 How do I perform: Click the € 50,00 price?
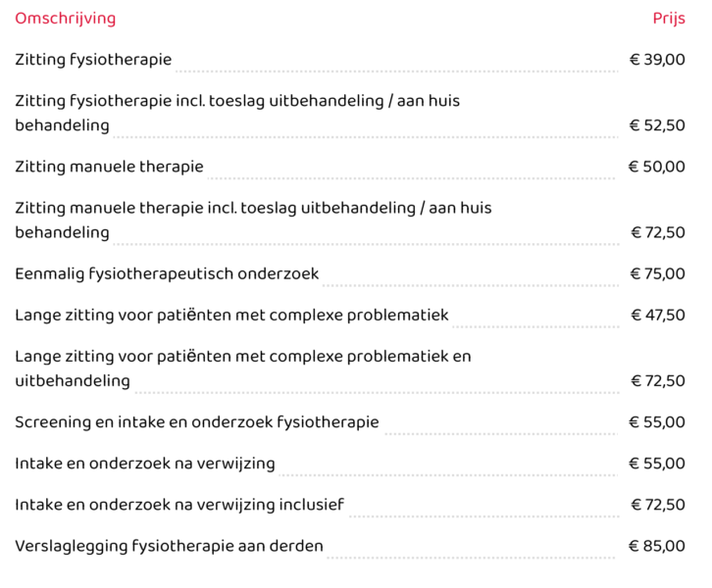click(x=657, y=167)
